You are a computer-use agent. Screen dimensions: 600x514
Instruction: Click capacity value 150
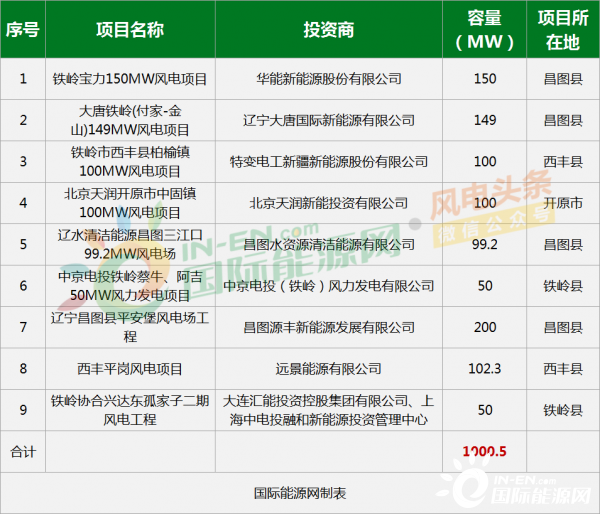485,79
